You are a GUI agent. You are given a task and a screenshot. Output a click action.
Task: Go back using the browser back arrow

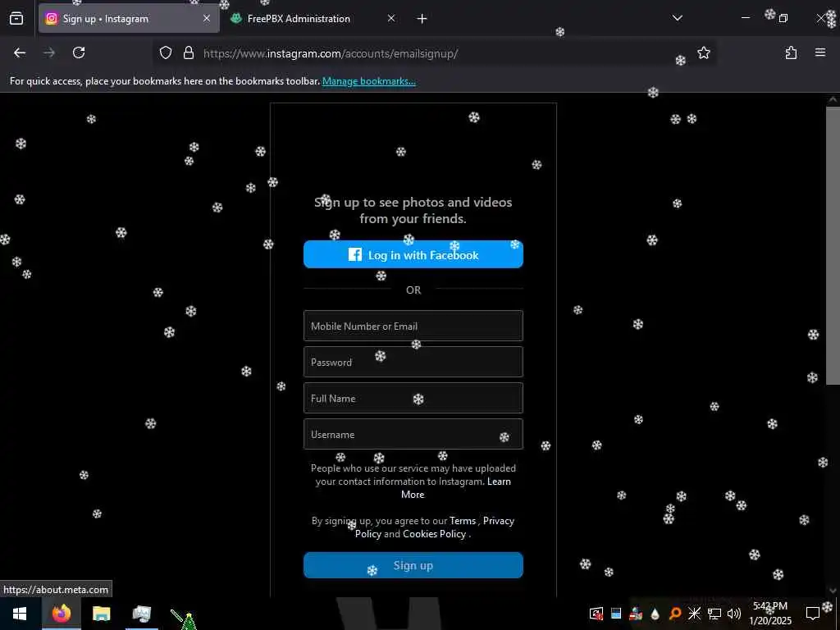click(20, 52)
